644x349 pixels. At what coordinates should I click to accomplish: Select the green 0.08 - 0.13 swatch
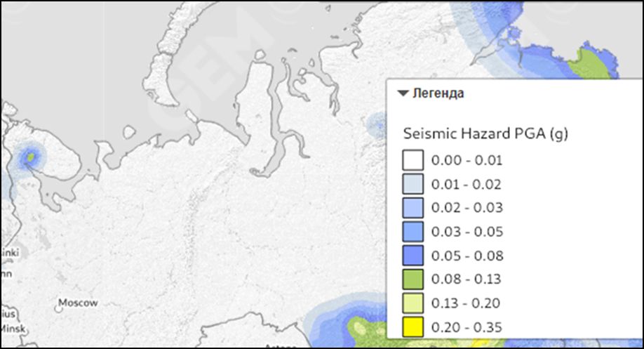click(413, 279)
